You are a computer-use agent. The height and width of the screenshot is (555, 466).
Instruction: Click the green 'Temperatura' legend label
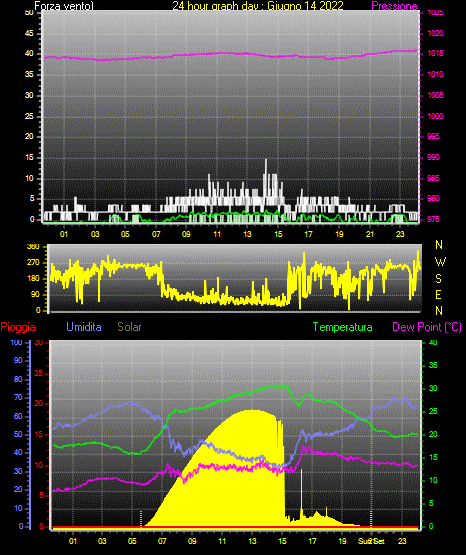[x=343, y=327]
